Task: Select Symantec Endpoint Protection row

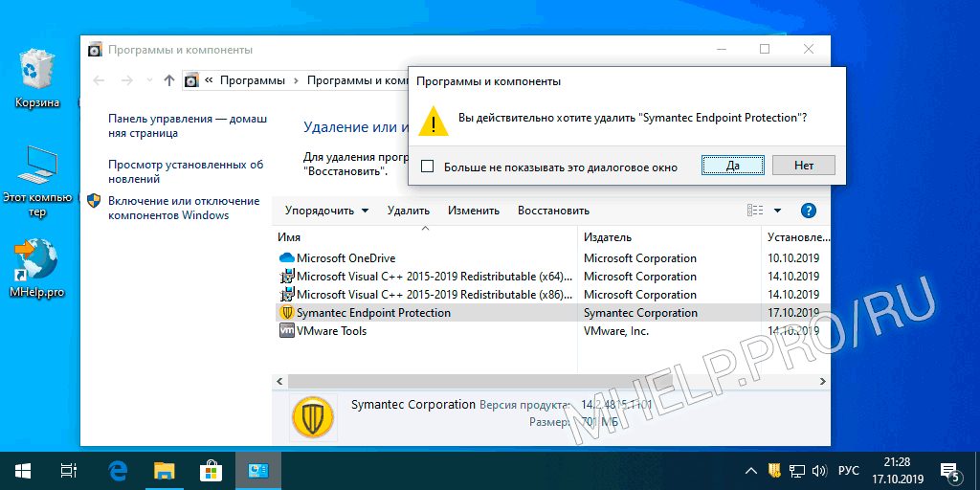Action: (x=551, y=313)
